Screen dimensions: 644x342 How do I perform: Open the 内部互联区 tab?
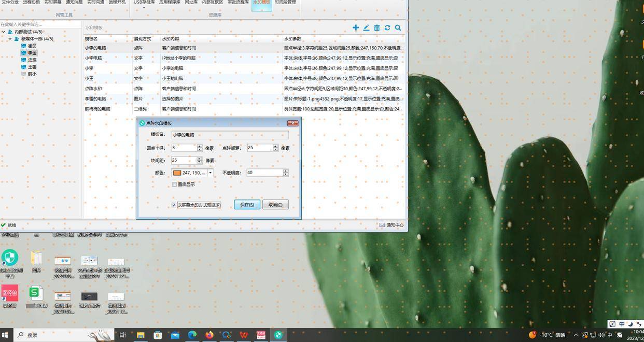pyautogui.click(x=213, y=3)
